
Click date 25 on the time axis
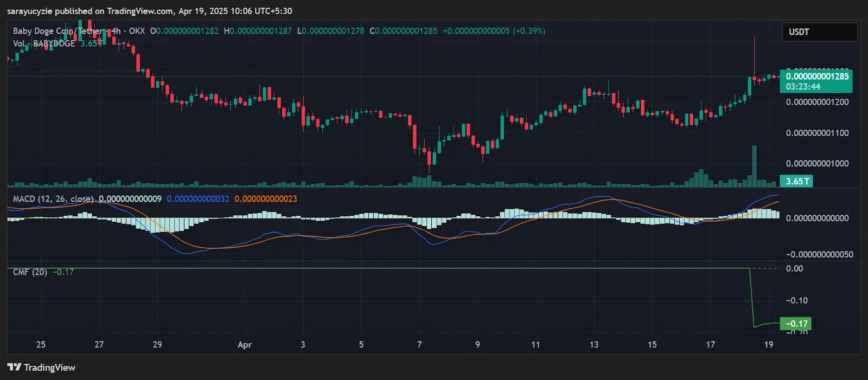coord(41,345)
